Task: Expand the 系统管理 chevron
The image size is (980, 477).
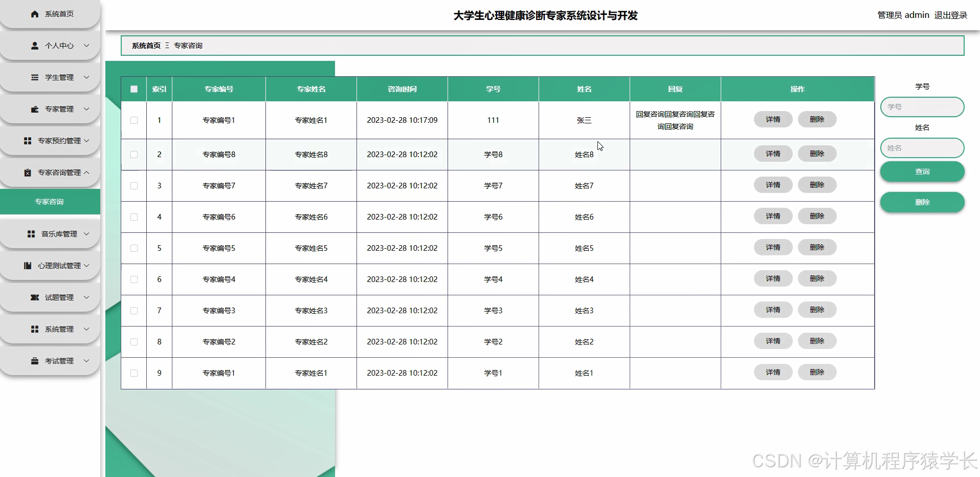Action: pyautogui.click(x=86, y=329)
